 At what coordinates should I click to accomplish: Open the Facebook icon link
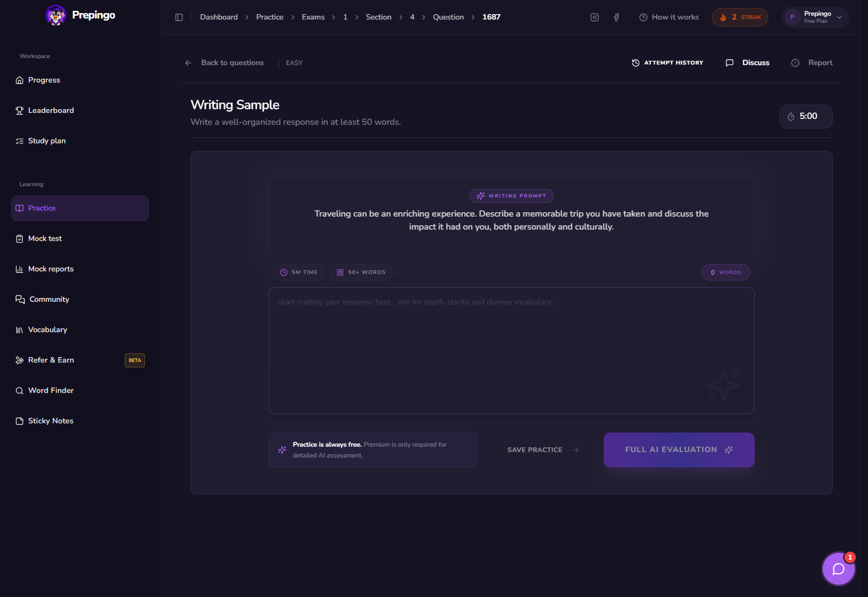(x=616, y=17)
